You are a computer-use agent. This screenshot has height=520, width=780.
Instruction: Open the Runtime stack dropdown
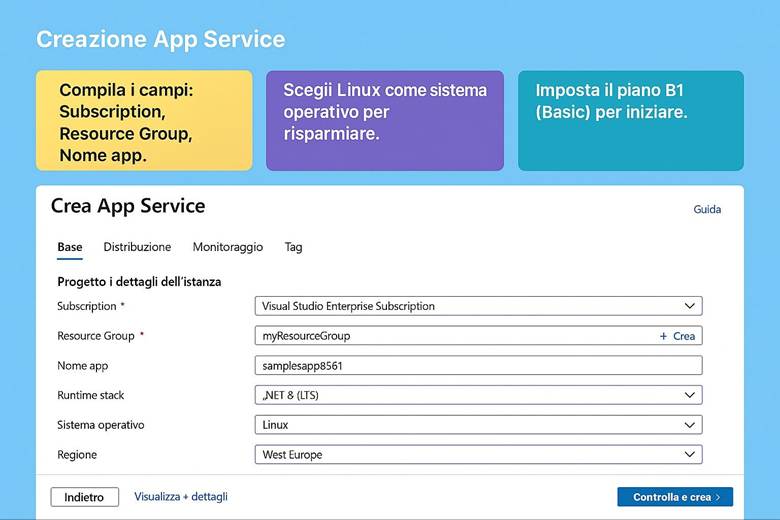point(478,395)
